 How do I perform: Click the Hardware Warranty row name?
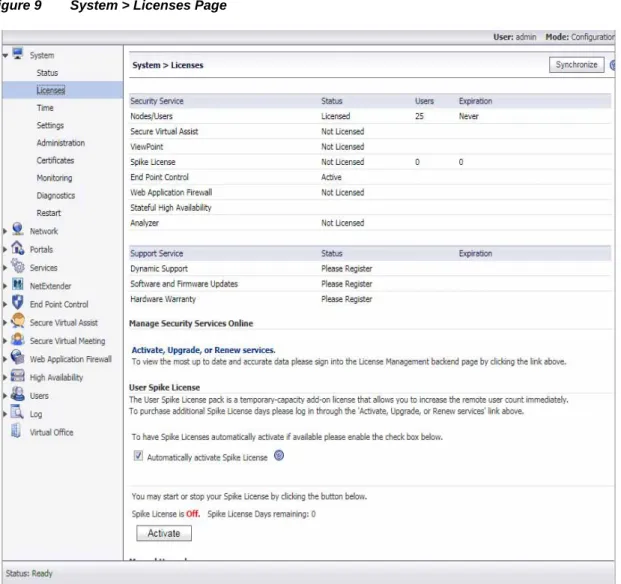[163, 299]
